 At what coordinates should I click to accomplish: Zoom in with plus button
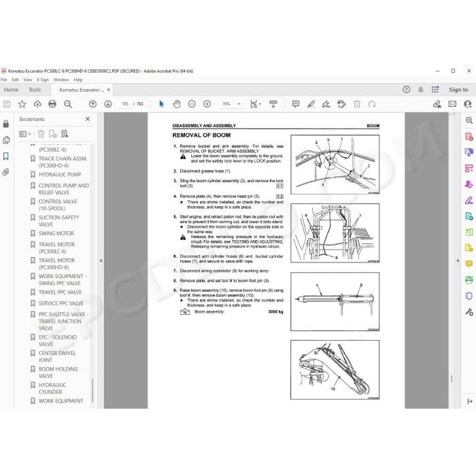pyautogui.click(x=207, y=104)
